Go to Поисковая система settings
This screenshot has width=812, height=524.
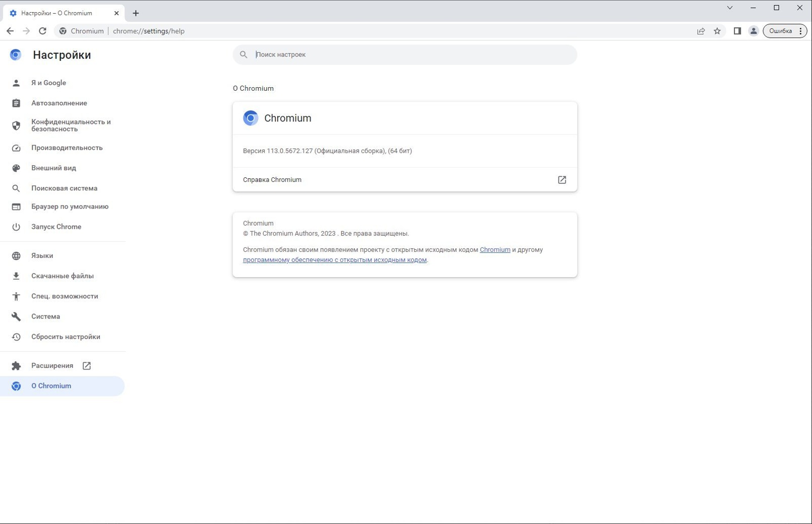64,188
